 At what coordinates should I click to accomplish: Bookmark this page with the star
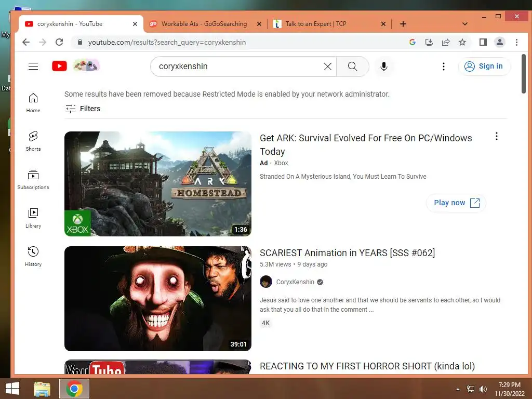click(462, 42)
